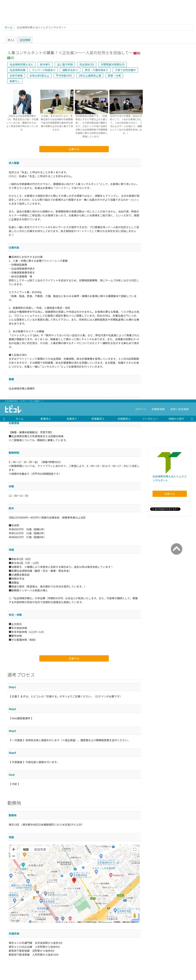Click the 社会保険完備 tag
Image resolution: width=196 pixels, height=980 pixels.
17,70
